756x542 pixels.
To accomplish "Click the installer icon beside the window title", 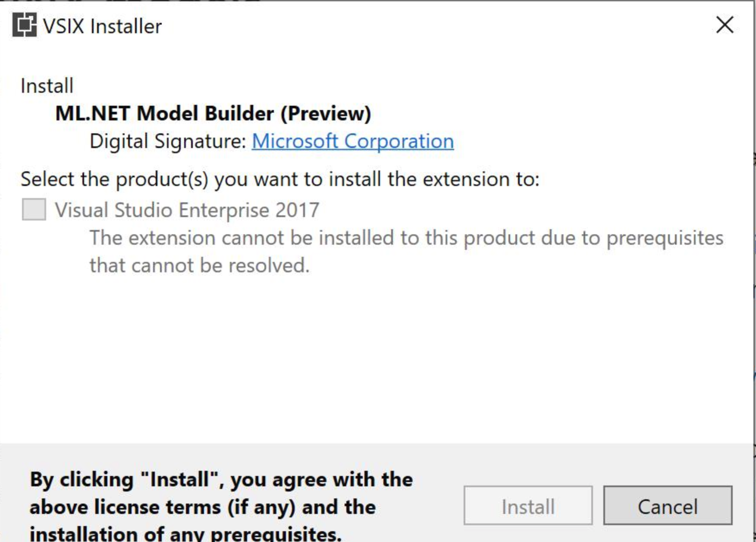I will click(x=24, y=25).
